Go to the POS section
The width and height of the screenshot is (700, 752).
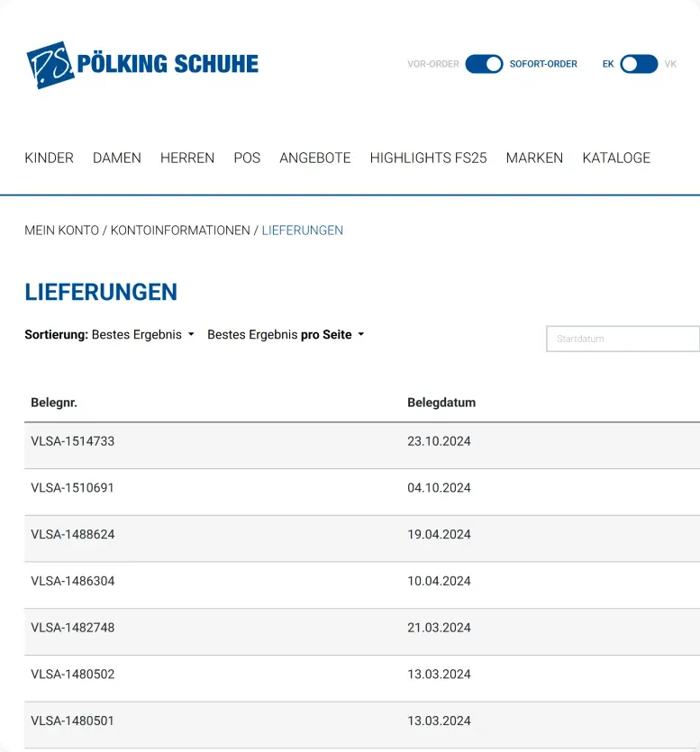coord(247,158)
